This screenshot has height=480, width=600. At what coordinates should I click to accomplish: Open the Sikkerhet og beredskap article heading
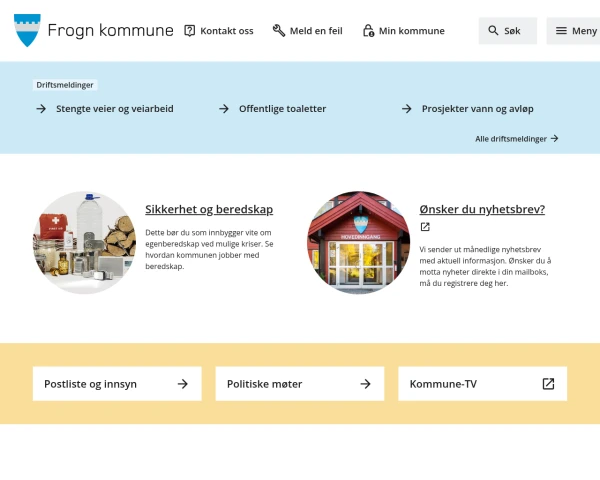209,209
